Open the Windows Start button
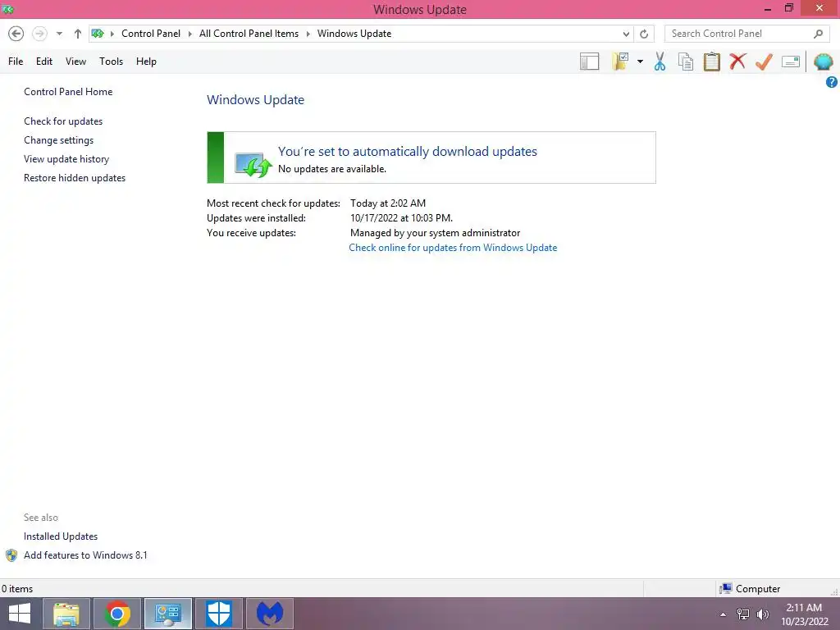This screenshot has width=840, height=630. [20, 614]
